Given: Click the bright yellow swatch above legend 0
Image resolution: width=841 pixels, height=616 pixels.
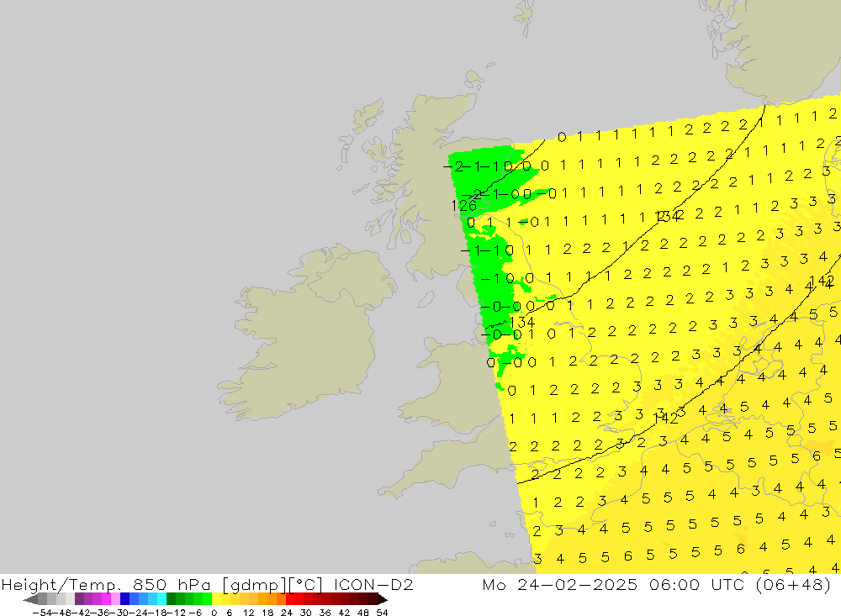Looking at the screenshot, I should click(217, 599).
